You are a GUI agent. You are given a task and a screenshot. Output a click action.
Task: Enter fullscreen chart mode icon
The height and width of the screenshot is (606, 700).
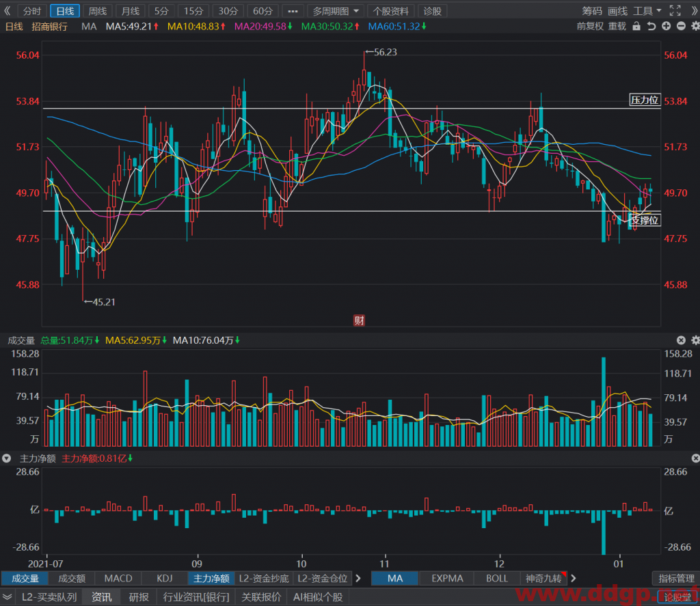tap(675, 11)
